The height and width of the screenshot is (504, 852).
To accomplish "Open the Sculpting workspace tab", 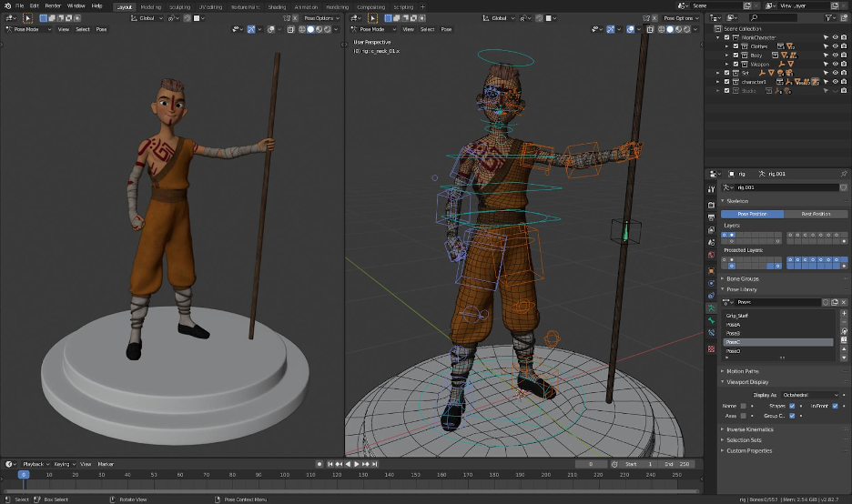I will tap(179, 6).
